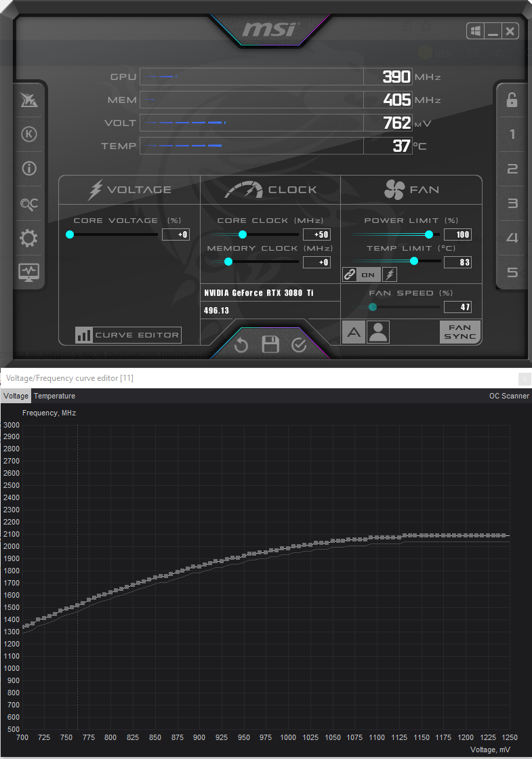Adjust the Temp Limit slider handle
The width and height of the screenshot is (532, 759).
[x=414, y=261]
